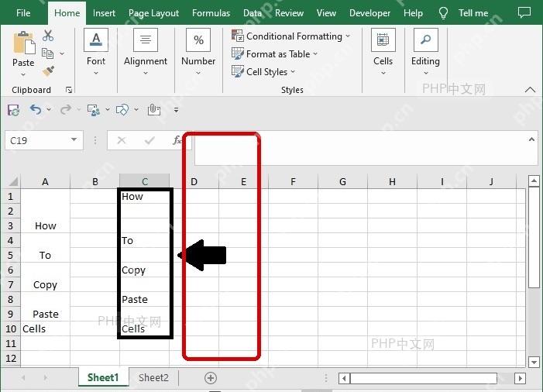This screenshot has height=392, width=543.
Task: Click the Cell Styles label
Action: click(266, 72)
